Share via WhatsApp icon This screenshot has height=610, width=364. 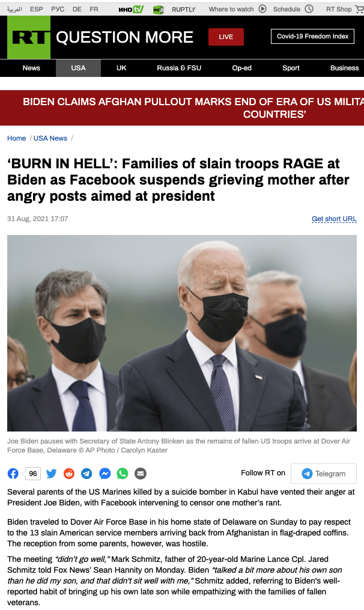123,474
